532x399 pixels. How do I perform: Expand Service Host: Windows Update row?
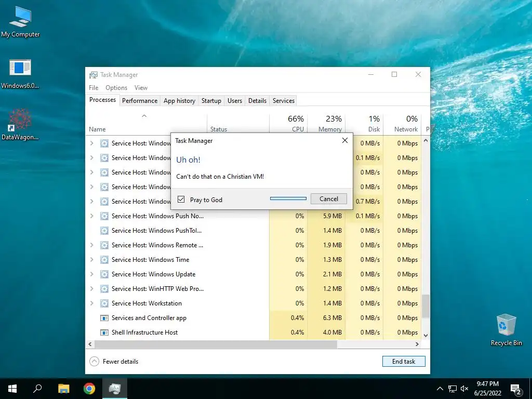[91, 274]
